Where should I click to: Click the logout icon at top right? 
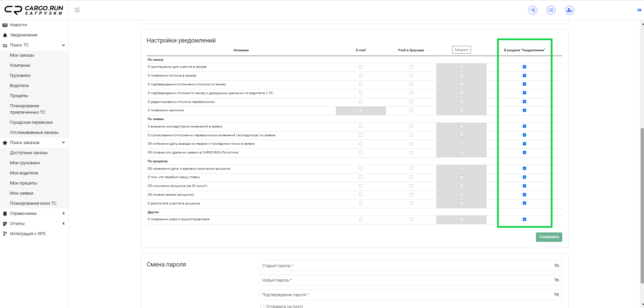pyautogui.click(x=639, y=10)
